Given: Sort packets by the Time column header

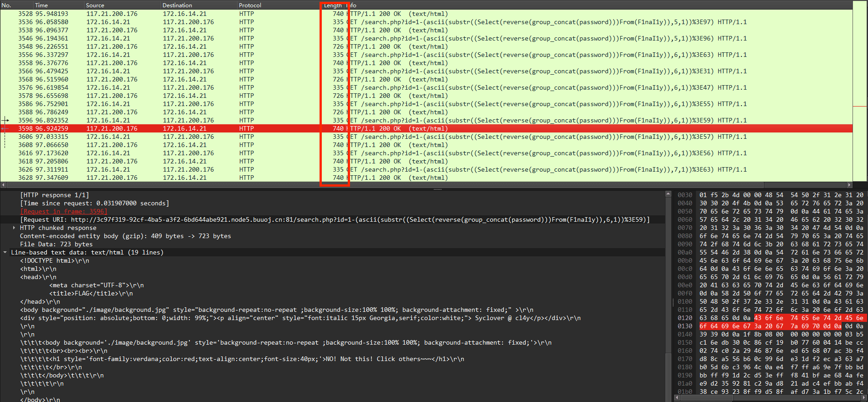Looking at the screenshot, I should 59,5.
